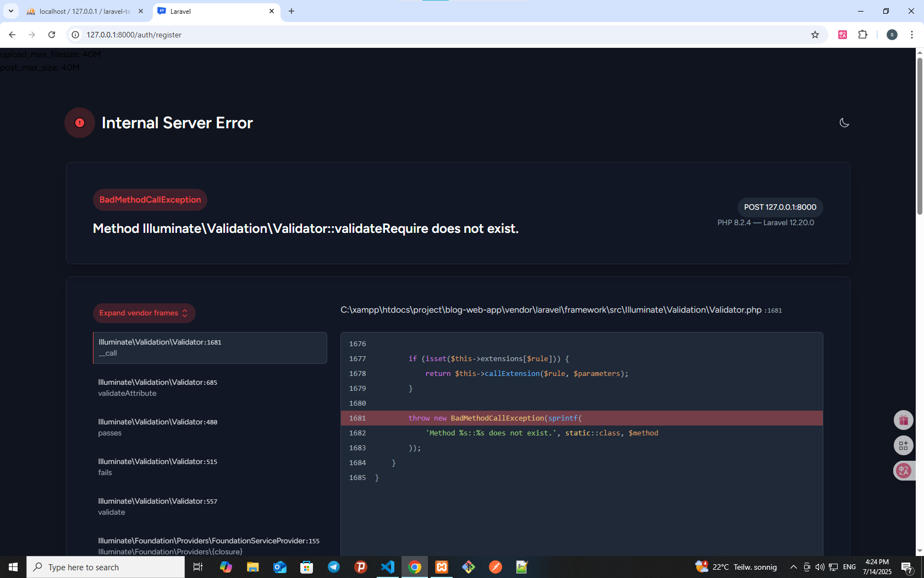Open Postman from the taskbar

click(x=496, y=567)
